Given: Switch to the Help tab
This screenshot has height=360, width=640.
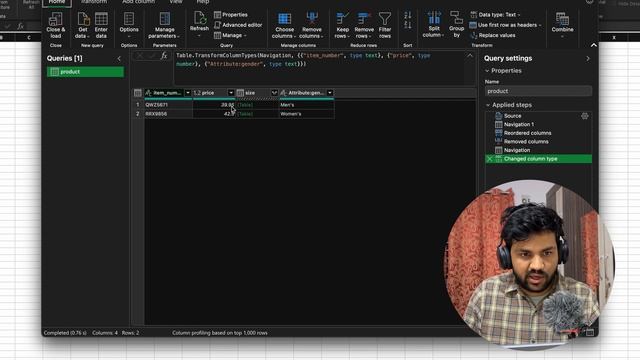Looking at the screenshot, I should click(203, 2).
